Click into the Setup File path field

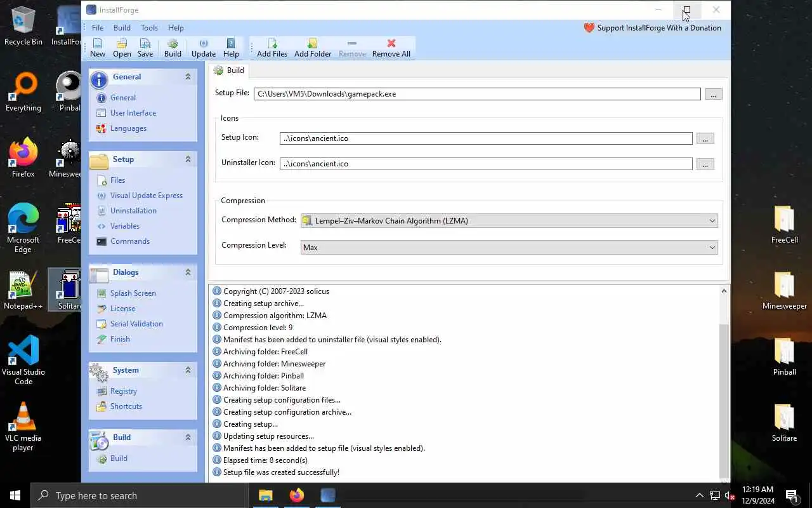click(x=477, y=94)
